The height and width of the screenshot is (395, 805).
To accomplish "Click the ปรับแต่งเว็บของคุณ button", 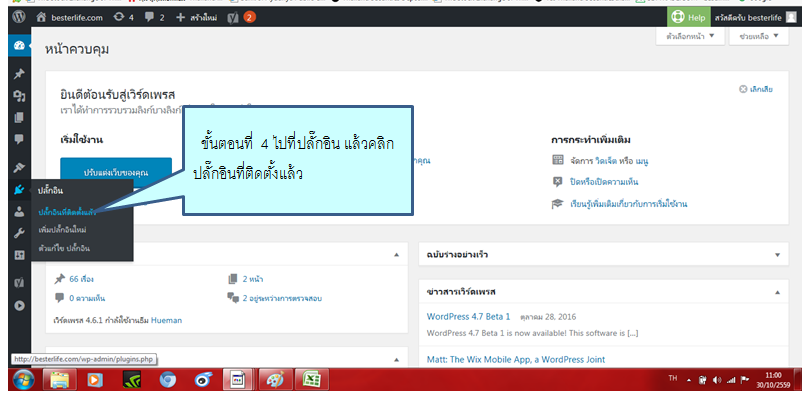I will click(x=116, y=173).
